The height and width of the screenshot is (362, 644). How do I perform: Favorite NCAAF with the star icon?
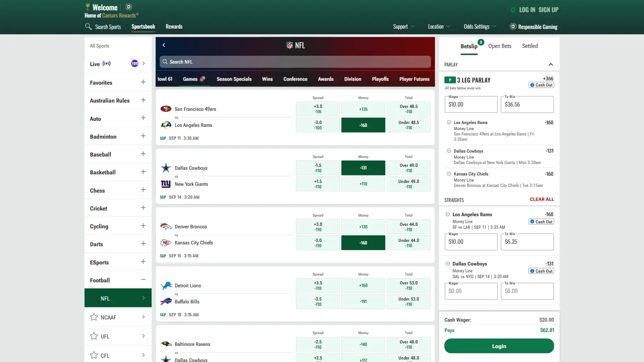pyautogui.click(x=94, y=317)
